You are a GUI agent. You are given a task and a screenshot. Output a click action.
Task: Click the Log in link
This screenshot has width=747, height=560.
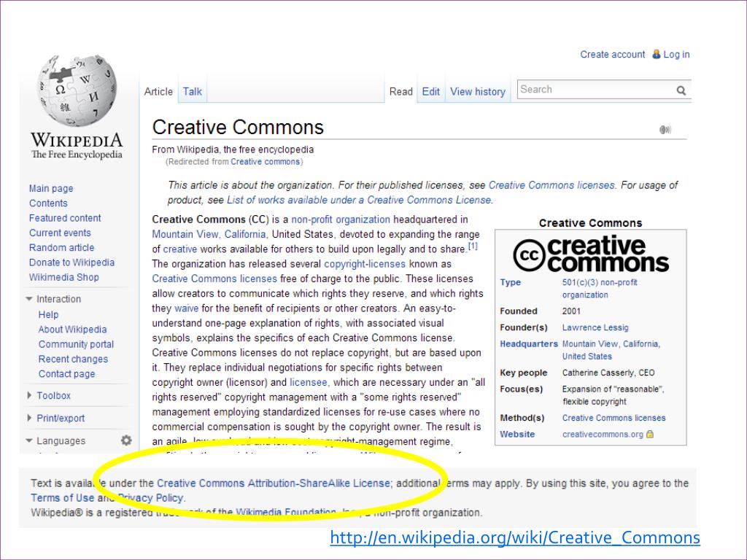676,54
